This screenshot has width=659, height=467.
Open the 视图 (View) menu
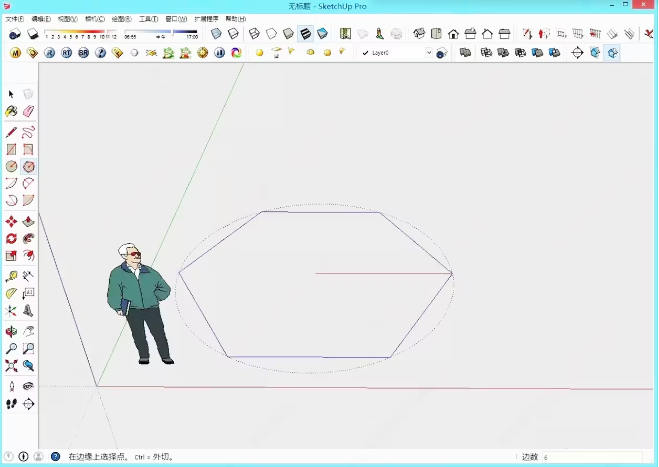click(68, 19)
